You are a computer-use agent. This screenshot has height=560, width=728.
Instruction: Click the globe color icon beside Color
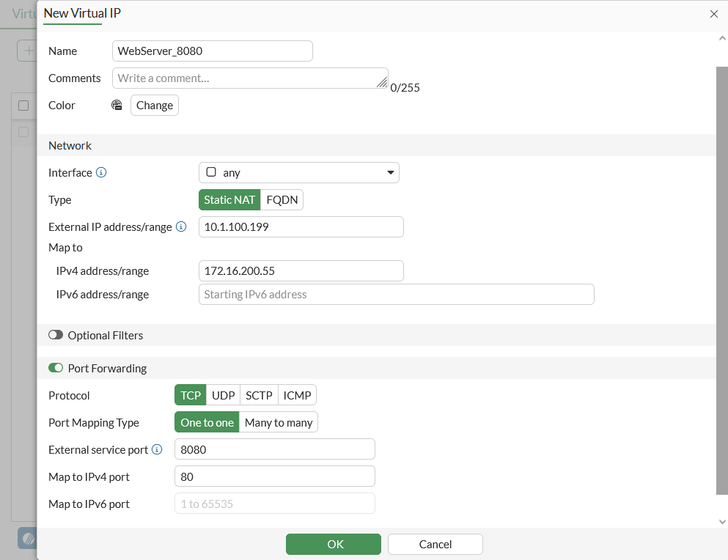(x=117, y=105)
